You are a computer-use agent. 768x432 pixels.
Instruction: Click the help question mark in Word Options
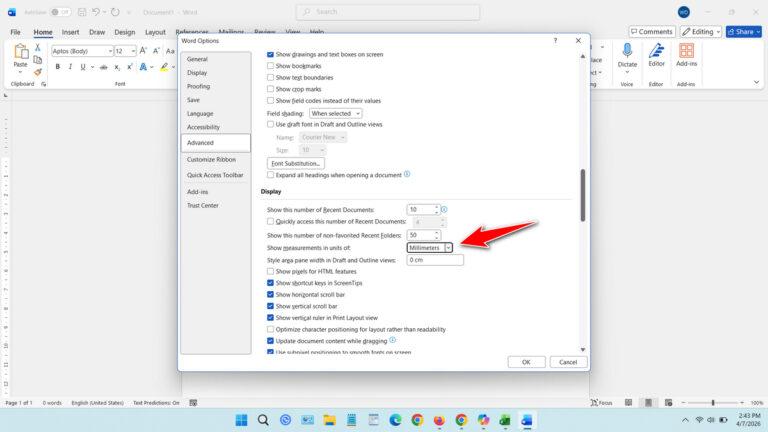click(555, 41)
